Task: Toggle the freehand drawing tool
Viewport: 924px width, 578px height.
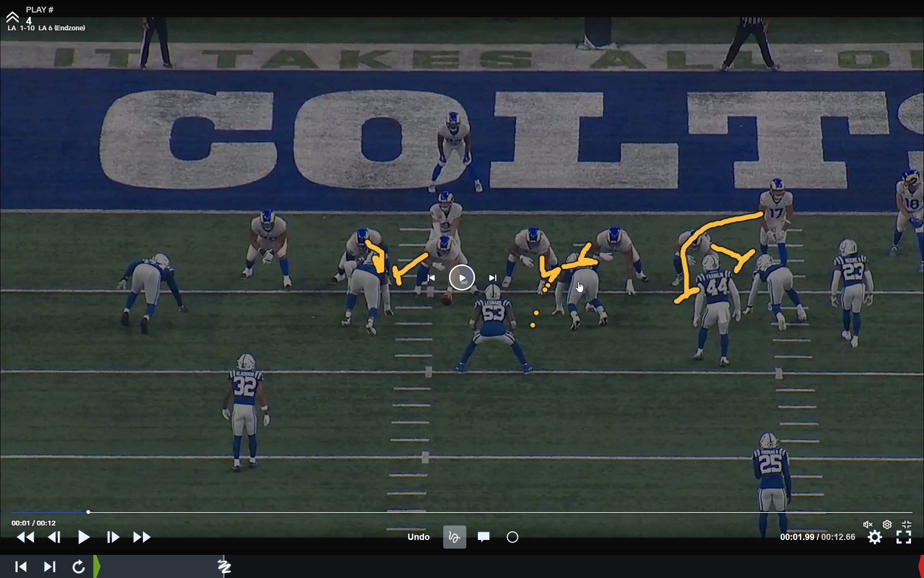Action: coord(454,537)
